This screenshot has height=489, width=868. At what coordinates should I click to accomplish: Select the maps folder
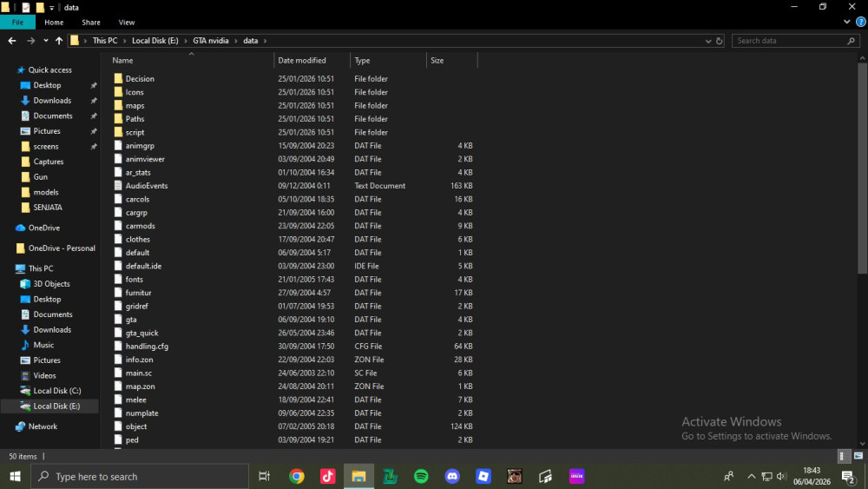[x=135, y=105]
